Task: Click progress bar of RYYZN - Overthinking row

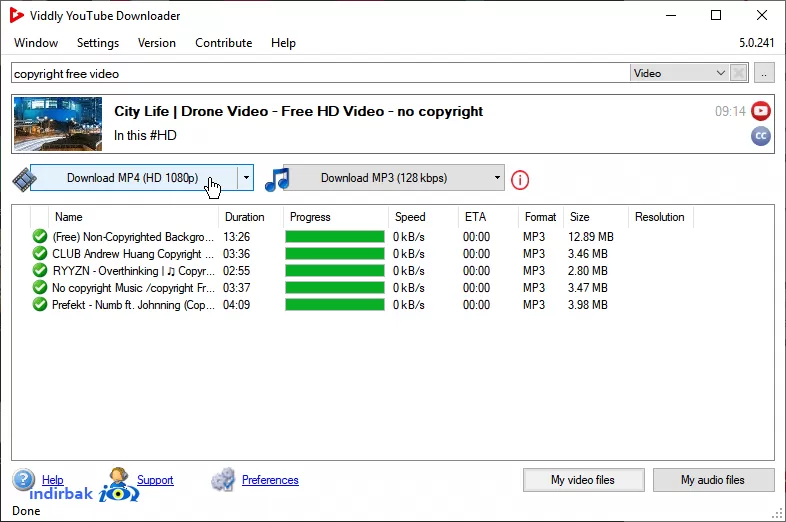Action: point(335,270)
